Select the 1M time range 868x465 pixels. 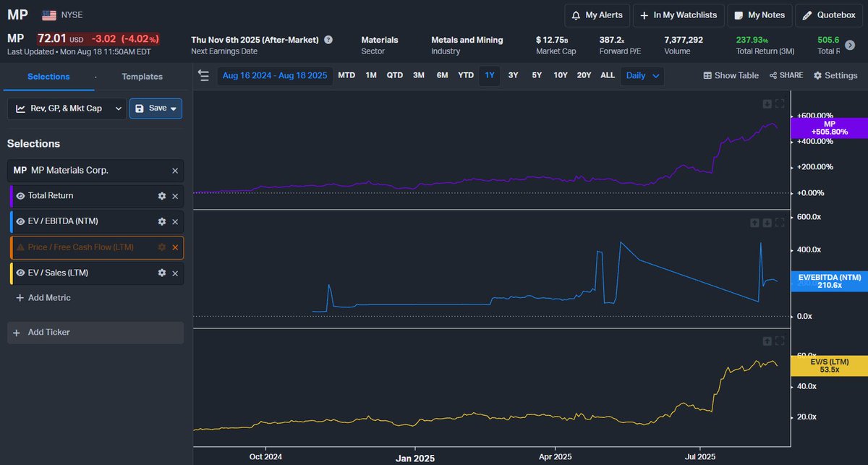(x=371, y=75)
